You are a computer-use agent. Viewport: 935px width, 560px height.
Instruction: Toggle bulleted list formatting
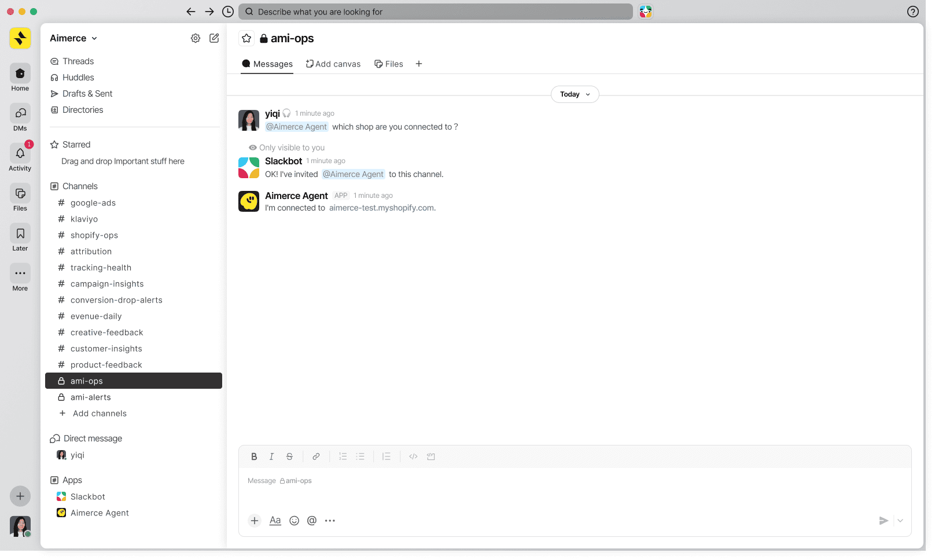[360, 456]
